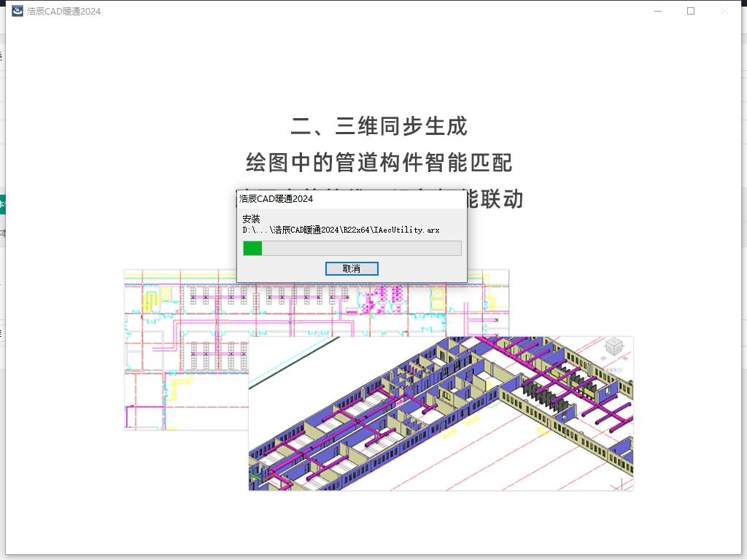Click the text 绘图中的管道构件智能匹配
Viewport: 747px width, 560px height.
coord(379,163)
